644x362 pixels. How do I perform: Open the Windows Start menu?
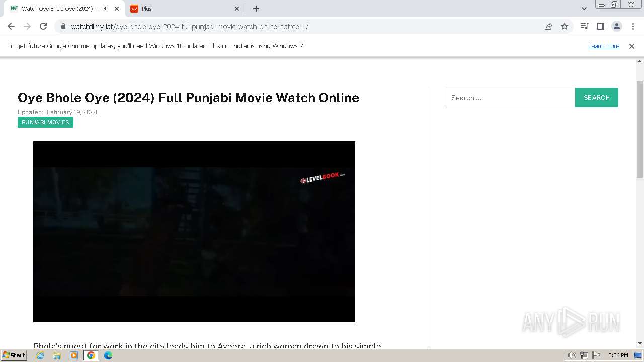(14, 355)
